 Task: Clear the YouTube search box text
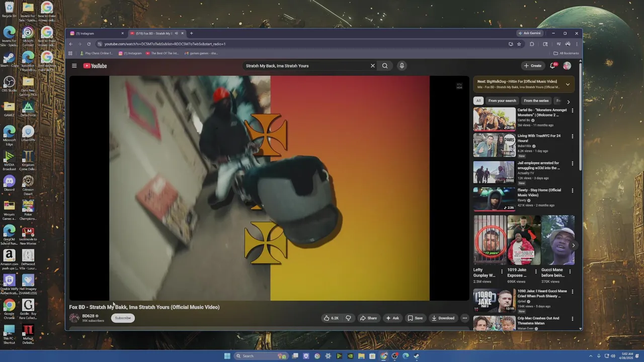click(373, 66)
